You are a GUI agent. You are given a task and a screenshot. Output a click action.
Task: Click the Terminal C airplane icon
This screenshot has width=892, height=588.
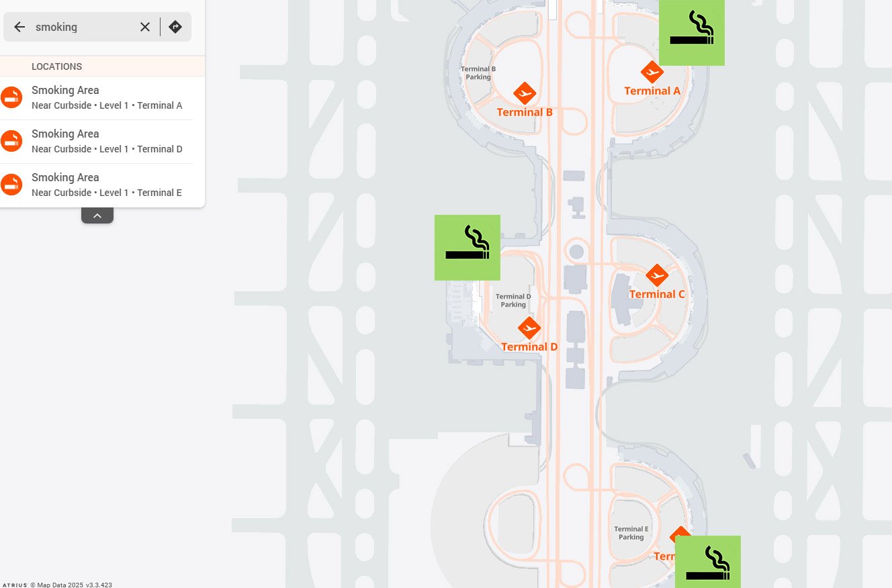click(x=657, y=275)
